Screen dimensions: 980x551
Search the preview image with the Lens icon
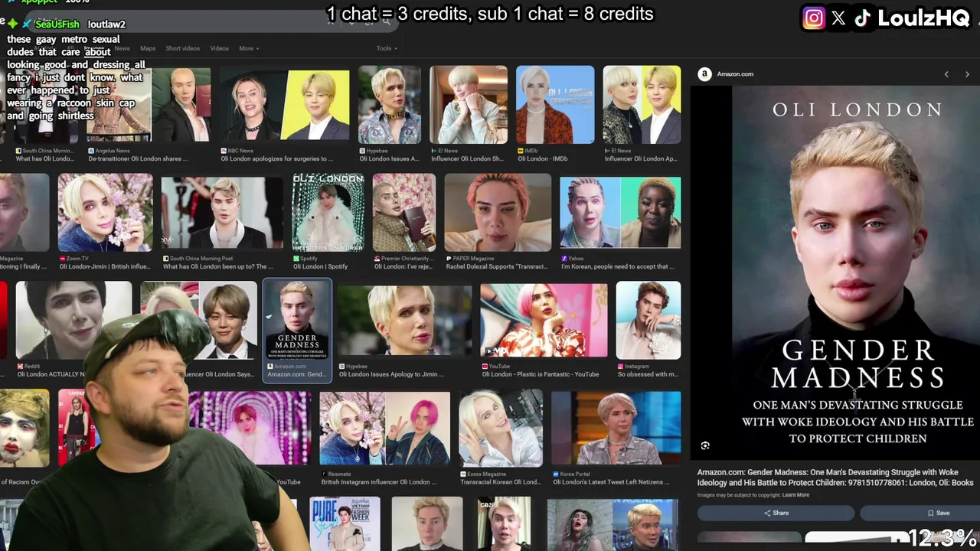705,445
